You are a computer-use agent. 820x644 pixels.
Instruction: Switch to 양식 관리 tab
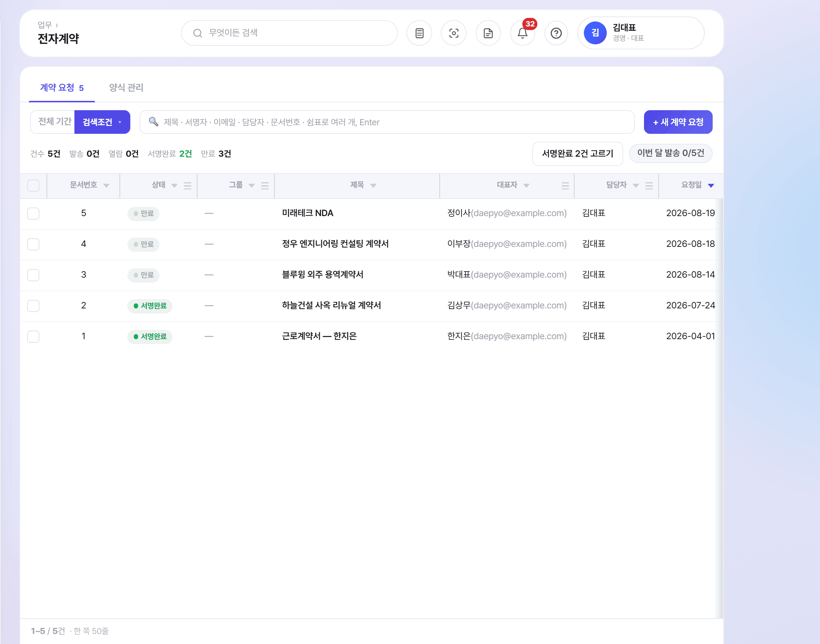126,87
